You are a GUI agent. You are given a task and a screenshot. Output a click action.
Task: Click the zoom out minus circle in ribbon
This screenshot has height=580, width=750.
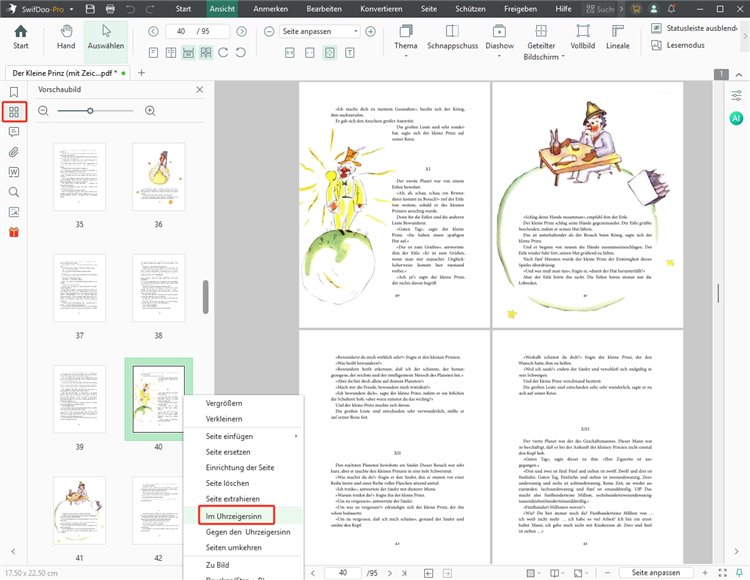(x=269, y=31)
